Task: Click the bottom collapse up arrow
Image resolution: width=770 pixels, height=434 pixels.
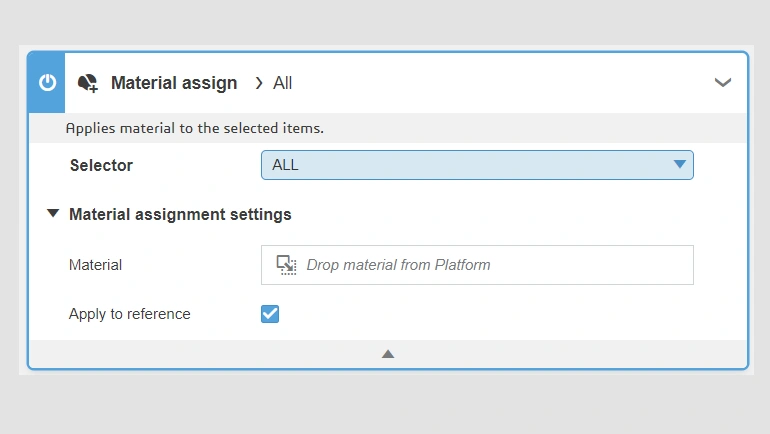Action: click(x=388, y=354)
